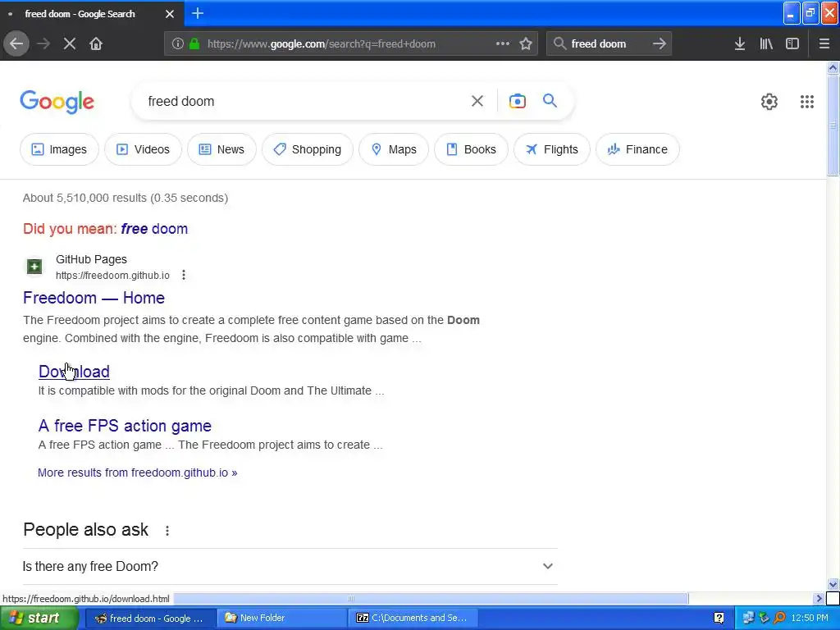
Task: Toggle the Firefox sidebar icon
Action: [x=792, y=43]
